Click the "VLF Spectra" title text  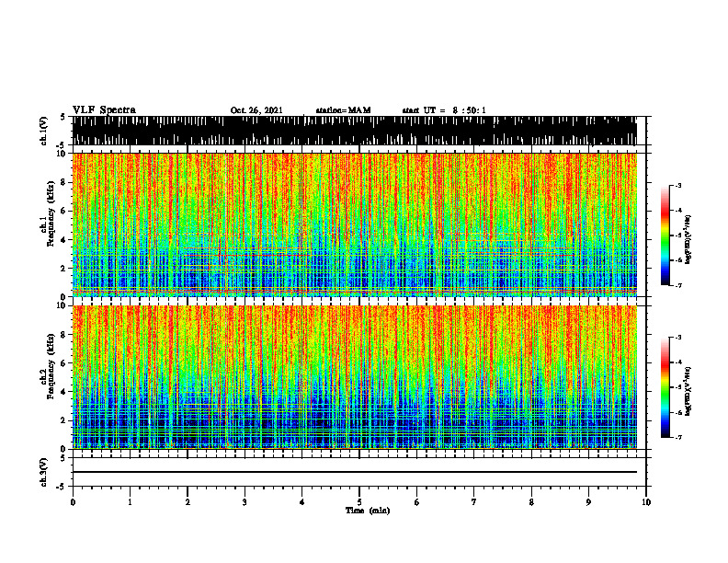click(x=104, y=110)
